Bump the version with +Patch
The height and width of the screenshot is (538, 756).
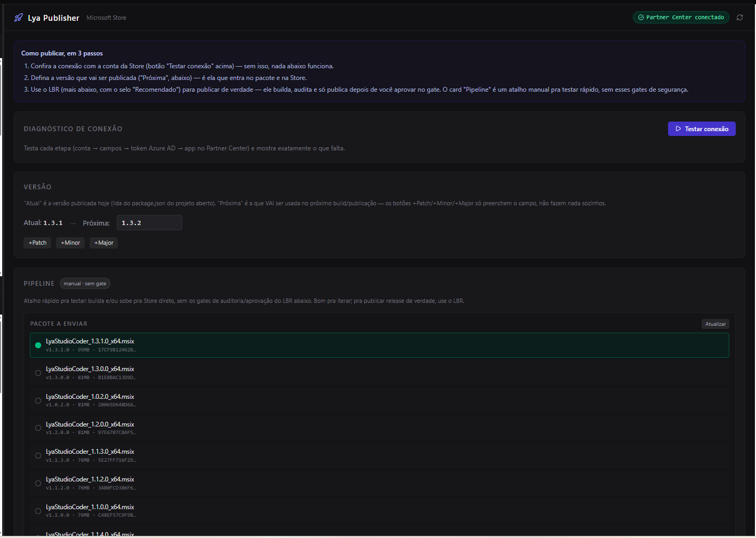[x=37, y=243]
